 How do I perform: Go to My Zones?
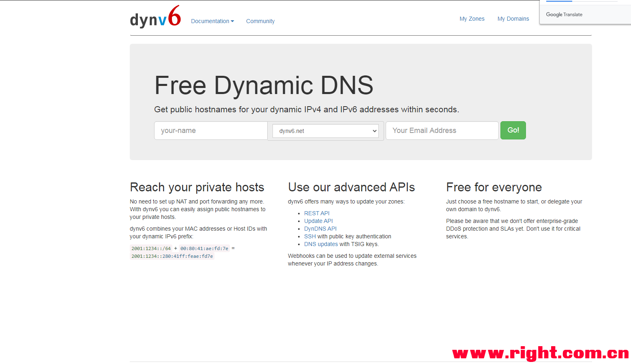472,19
